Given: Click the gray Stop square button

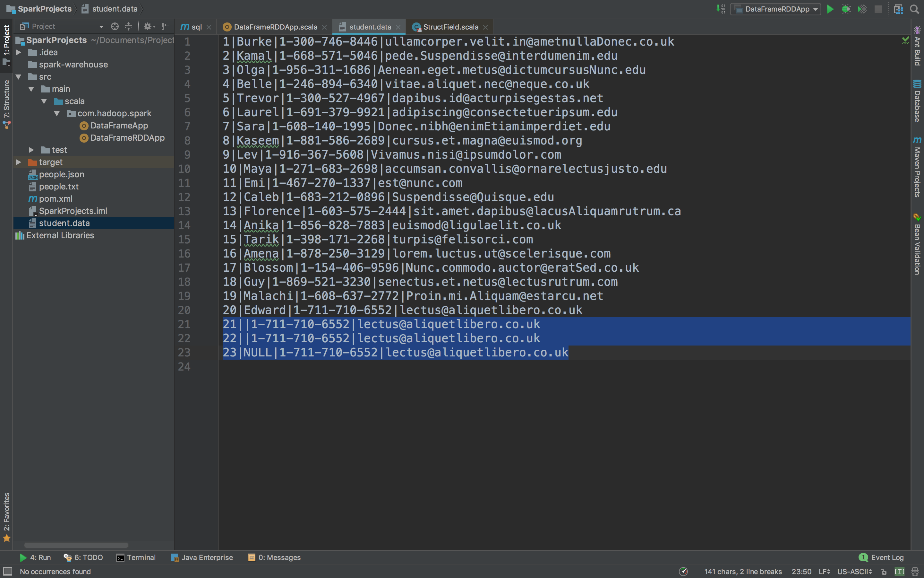Looking at the screenshot, I should (878, 9).
